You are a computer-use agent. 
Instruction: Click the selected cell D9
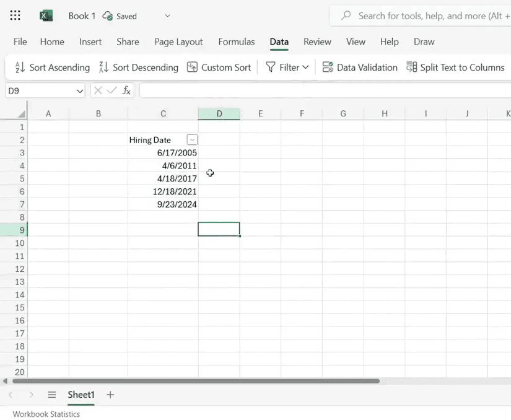(x=219, y=229)
